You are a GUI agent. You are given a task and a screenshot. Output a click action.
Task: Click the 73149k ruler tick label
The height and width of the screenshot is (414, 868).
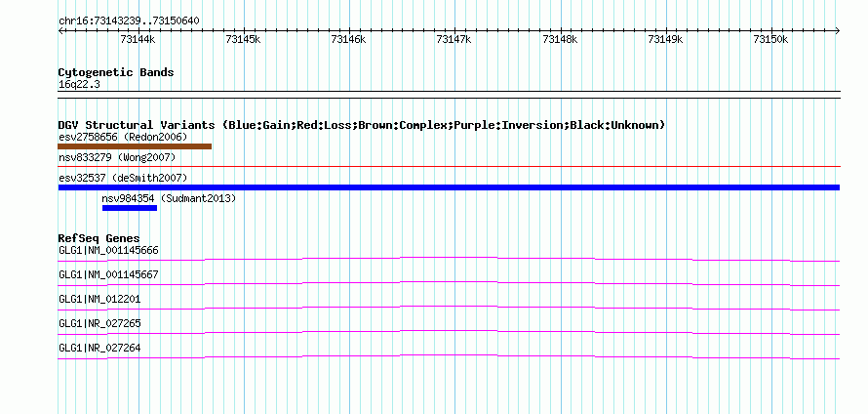coord(666,39)
